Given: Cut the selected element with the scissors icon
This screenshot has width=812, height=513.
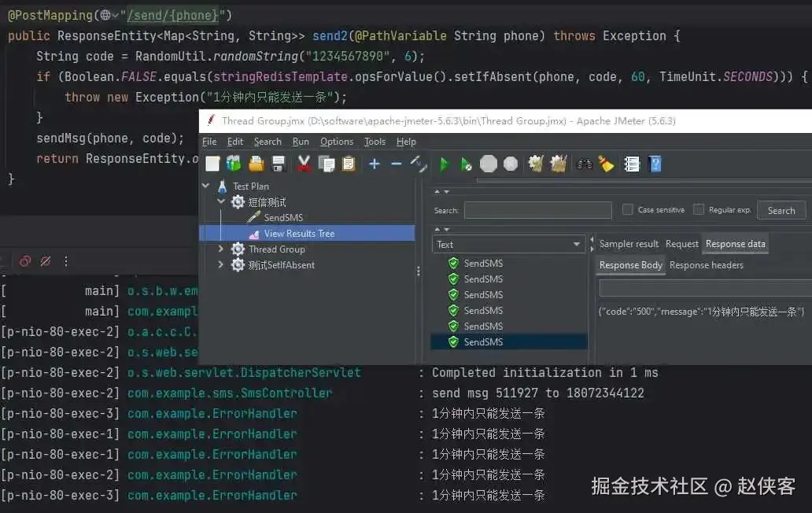Looking at the screenshot, I should (304, 164).
